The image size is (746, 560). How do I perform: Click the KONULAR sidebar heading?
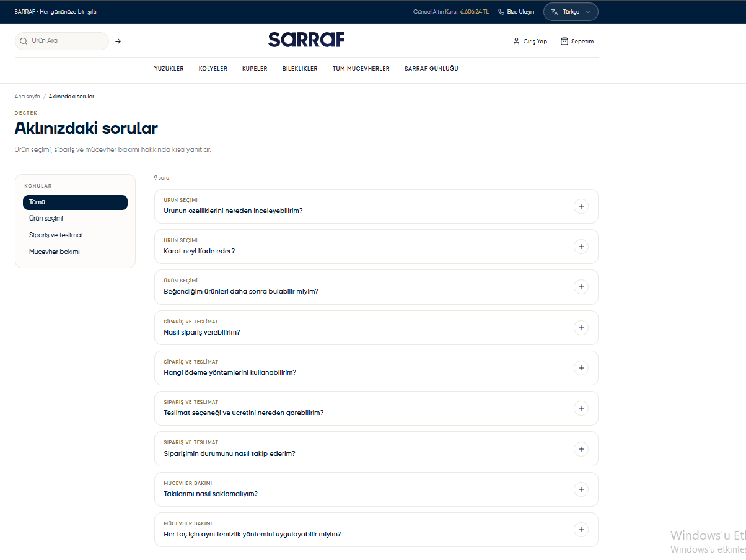pyautogui.click(x=38, y=186)
